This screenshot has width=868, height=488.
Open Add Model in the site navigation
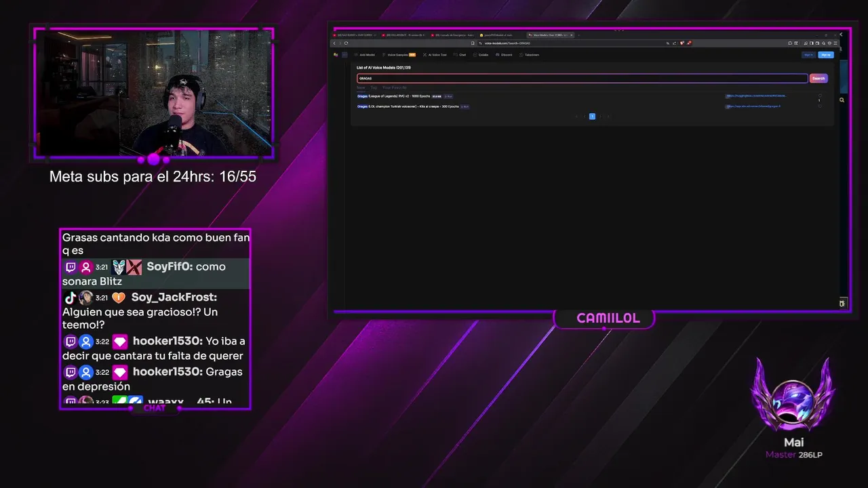click(363, 55)
